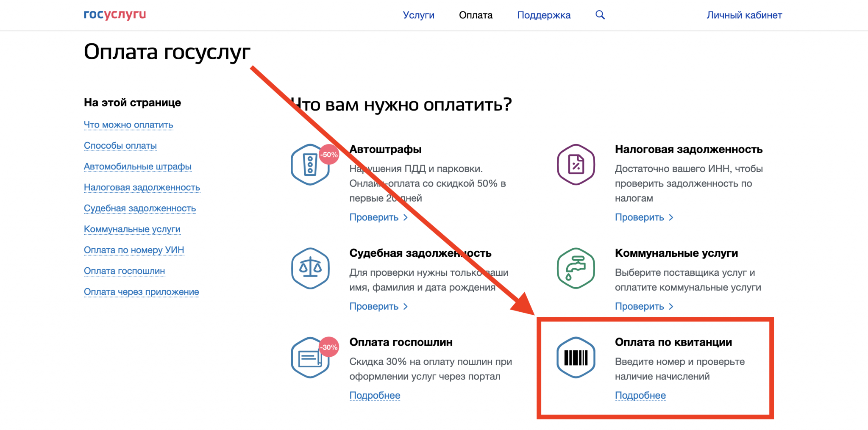Click the Автоштрафы card heading
868x430 pixels.
(x=385, y=149)
